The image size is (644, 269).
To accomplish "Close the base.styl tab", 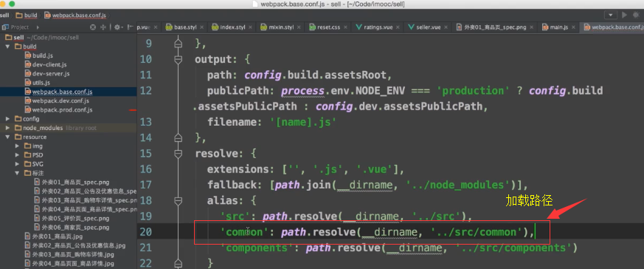I will pyautogui.click(x=201, y=27).
